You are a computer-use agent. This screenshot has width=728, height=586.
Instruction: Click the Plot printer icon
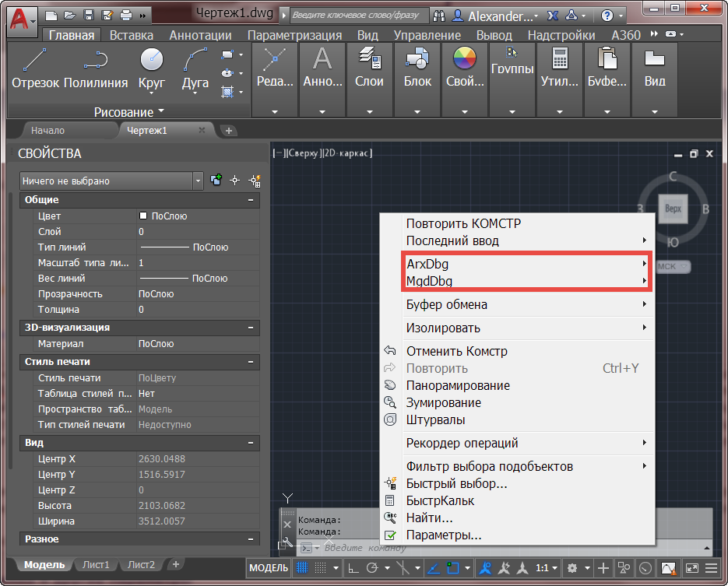[x=126, y=16]
